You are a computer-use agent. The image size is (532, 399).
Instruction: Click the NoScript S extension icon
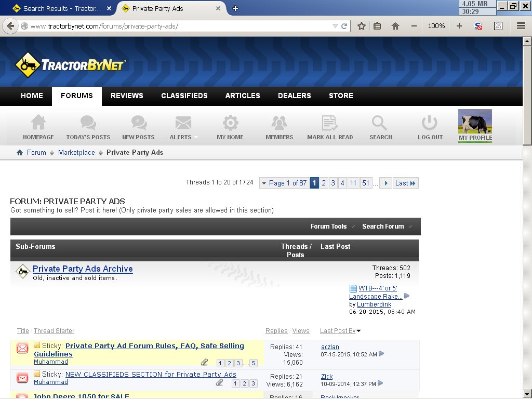click(478, 26)
